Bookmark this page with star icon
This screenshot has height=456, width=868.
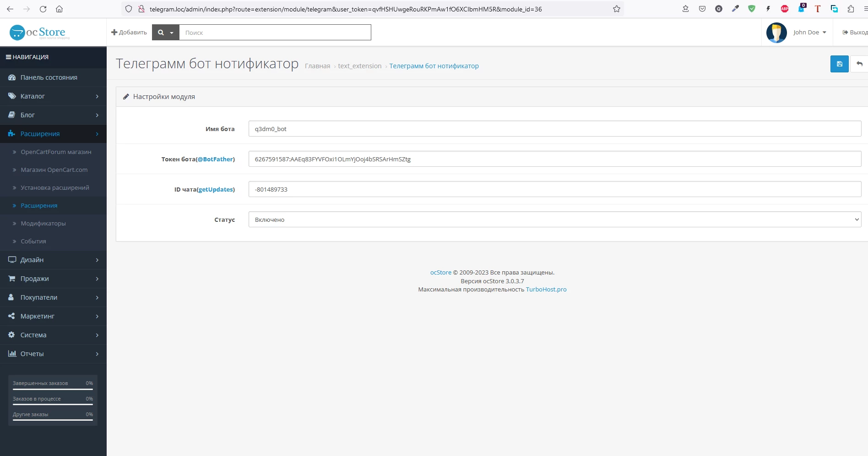(617, 9)
